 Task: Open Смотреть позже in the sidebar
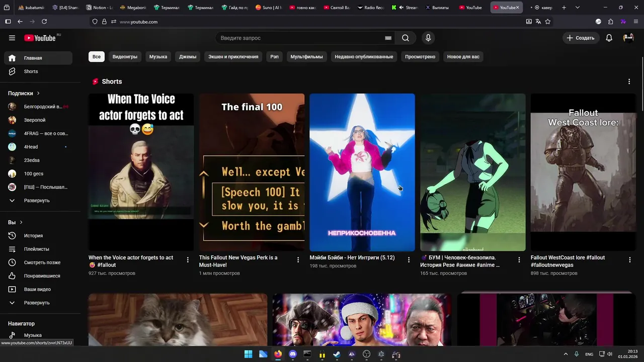(38, 262)
